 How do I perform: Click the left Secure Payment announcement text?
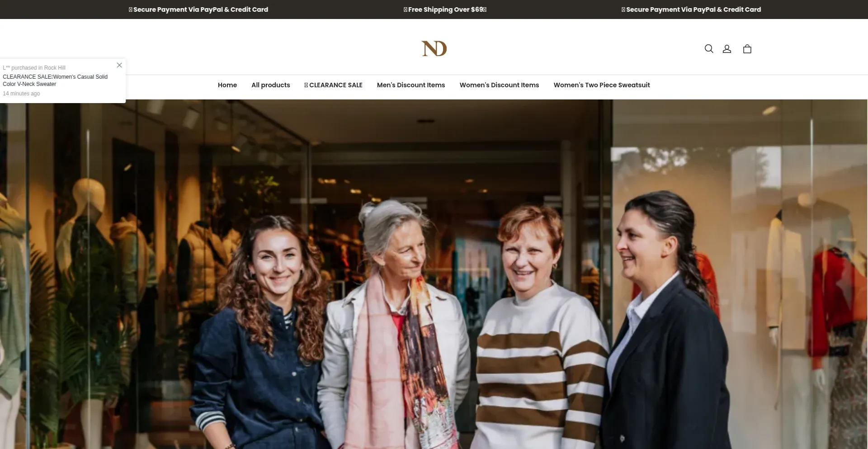(198, 9)
